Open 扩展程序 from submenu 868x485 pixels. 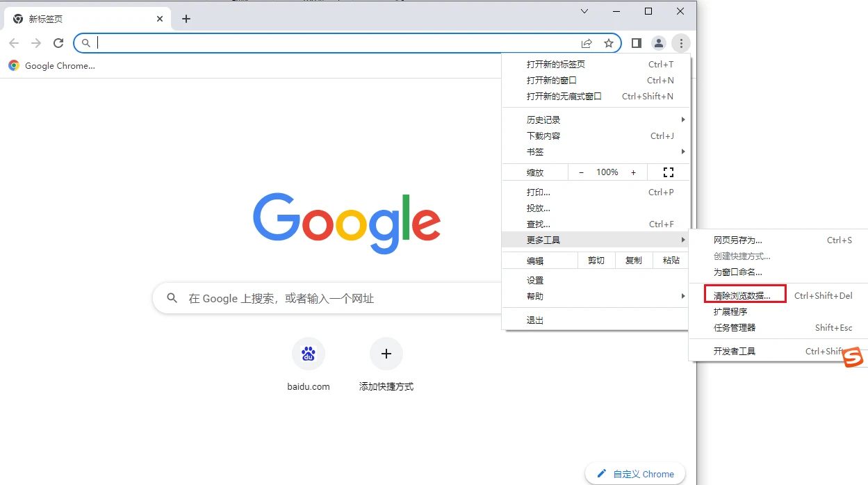[x=778, y=311]
